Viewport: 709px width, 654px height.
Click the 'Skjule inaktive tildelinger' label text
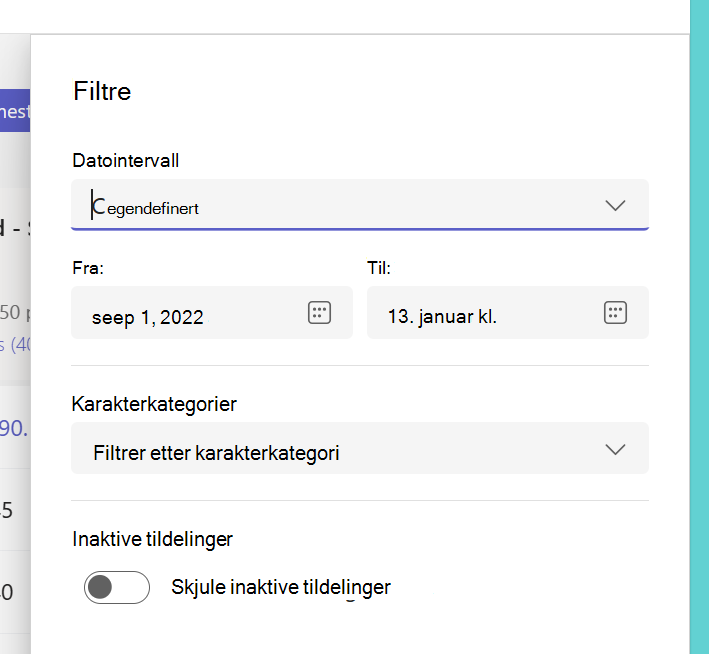tap(281, 587)
